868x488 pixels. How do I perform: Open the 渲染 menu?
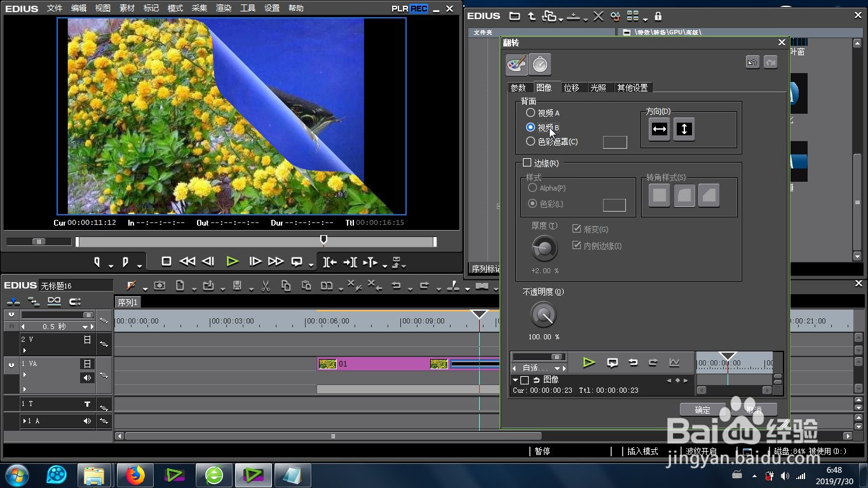pyautogui.click(x=224, y=8)
